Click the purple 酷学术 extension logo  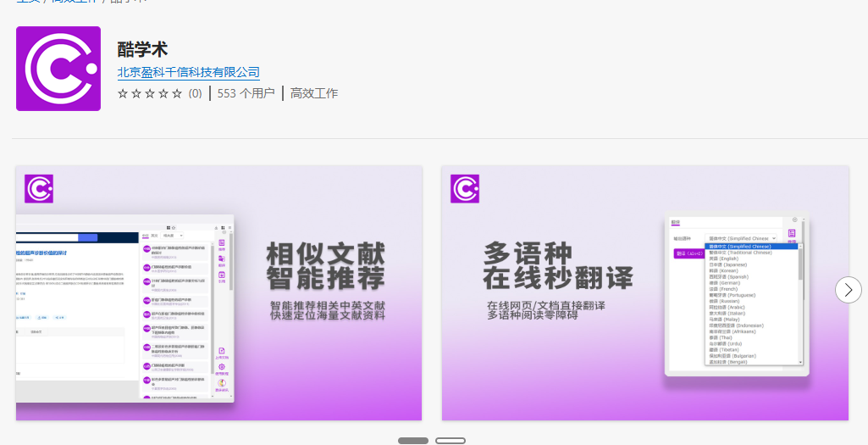point(58,69)
